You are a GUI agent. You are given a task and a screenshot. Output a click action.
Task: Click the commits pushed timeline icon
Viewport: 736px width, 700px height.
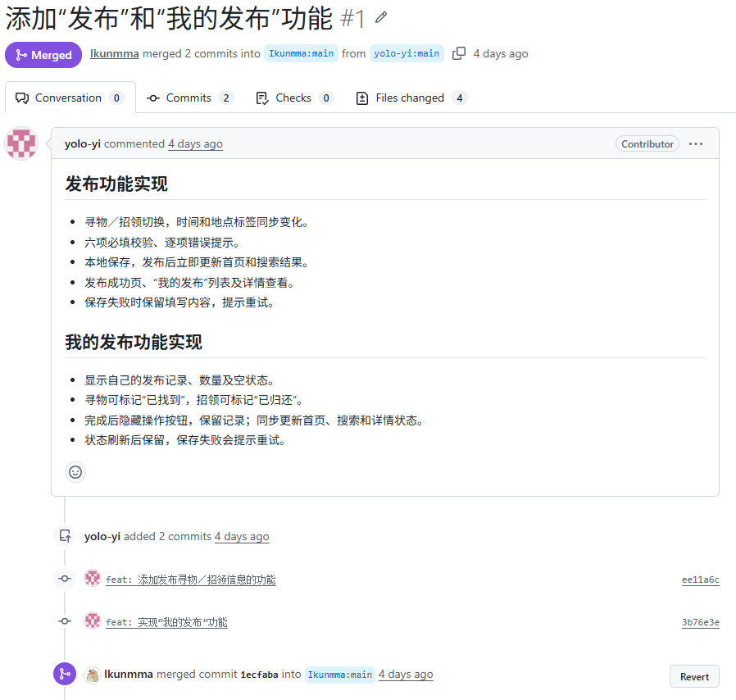click(65, 536)
